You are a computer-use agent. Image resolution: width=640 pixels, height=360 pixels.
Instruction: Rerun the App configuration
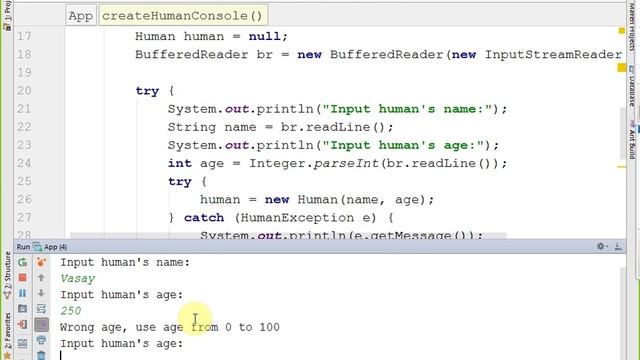(x=22, y=262)
